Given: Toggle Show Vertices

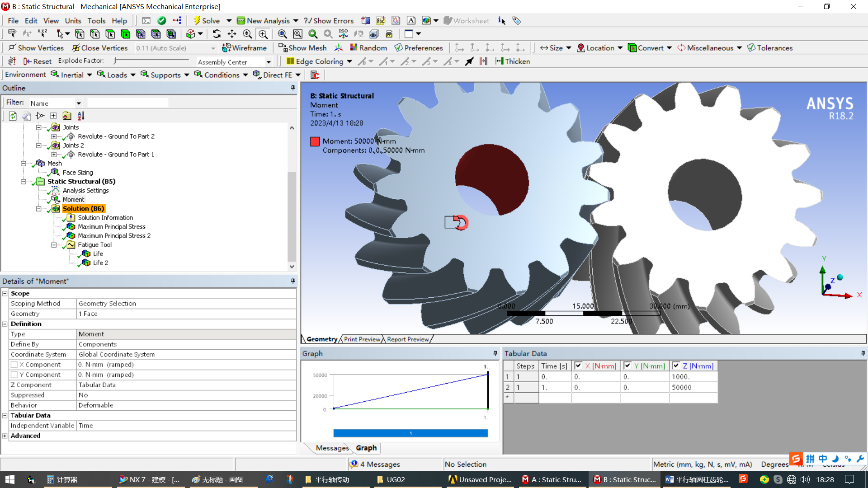Looking at the screenshot, I should [36, 47].
